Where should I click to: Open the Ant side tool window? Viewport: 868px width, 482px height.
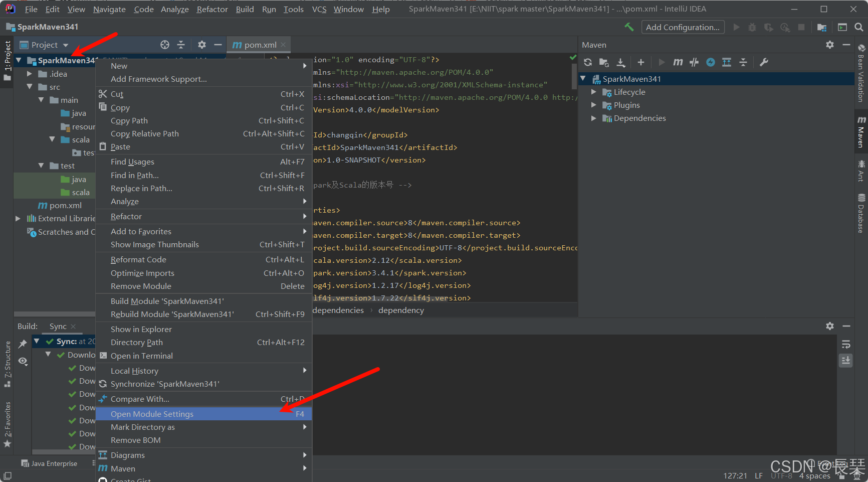861,171
